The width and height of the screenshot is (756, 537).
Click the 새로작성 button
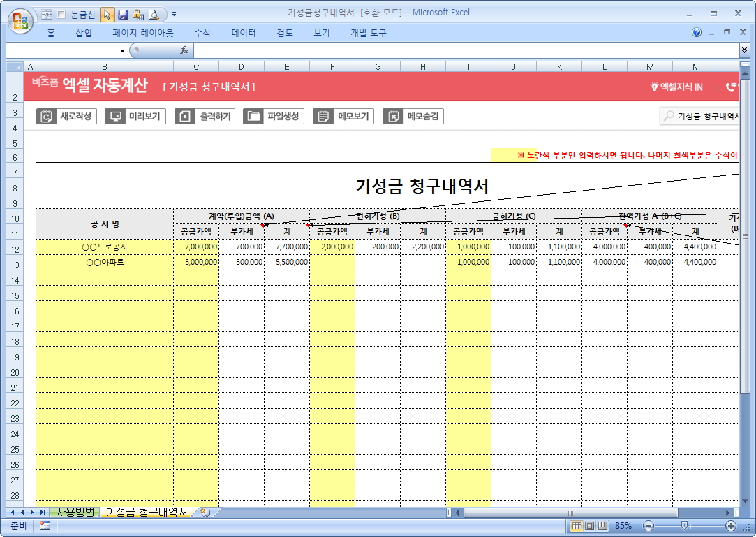(x=66, y=117)
